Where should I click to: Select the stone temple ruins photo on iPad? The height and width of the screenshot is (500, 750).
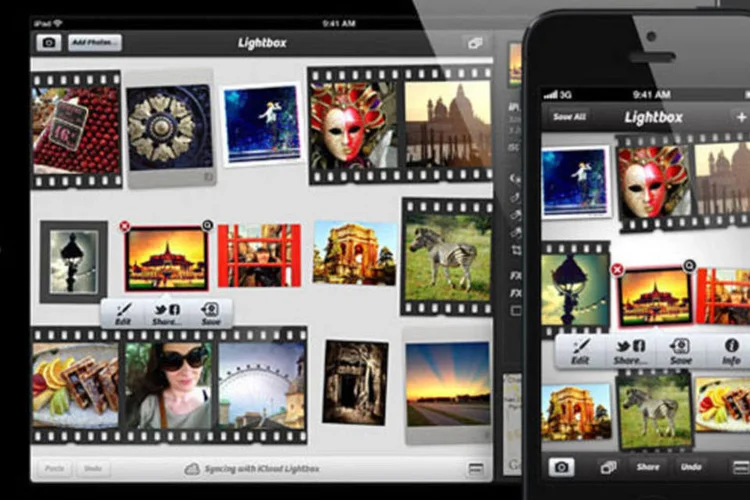point(355,382)
